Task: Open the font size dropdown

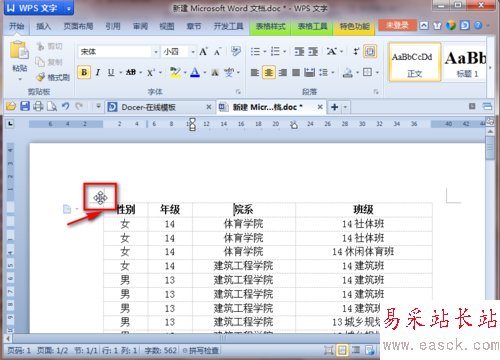Action: [x=193, y=52]
